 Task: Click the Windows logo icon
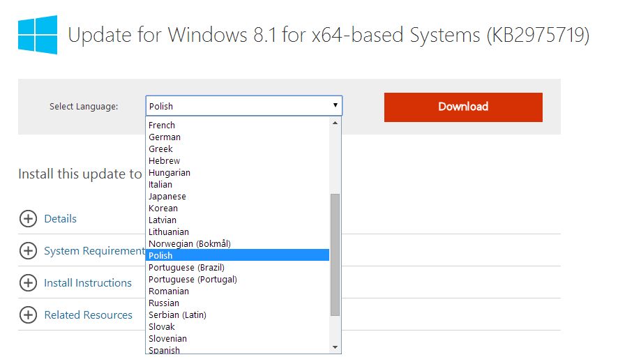pyautogui.click(x=37, y=34)
